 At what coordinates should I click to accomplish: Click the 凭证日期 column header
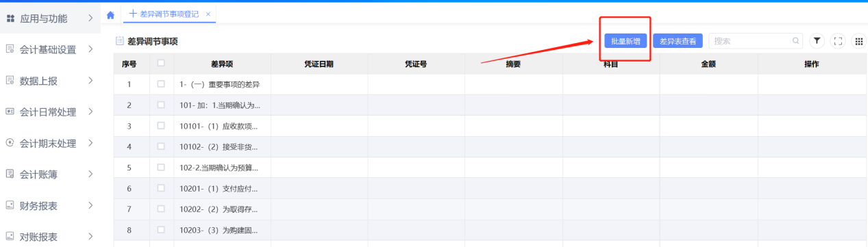point(319,64)
